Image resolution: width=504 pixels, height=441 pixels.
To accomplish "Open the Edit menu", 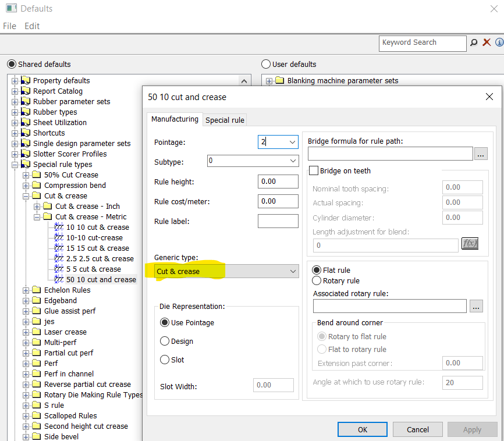I will (32, 26).
